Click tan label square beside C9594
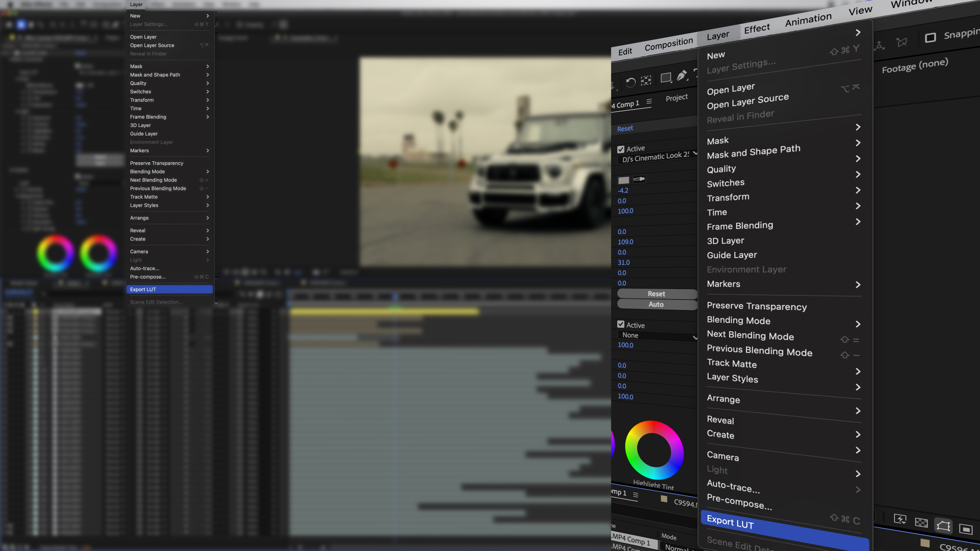 664,499
